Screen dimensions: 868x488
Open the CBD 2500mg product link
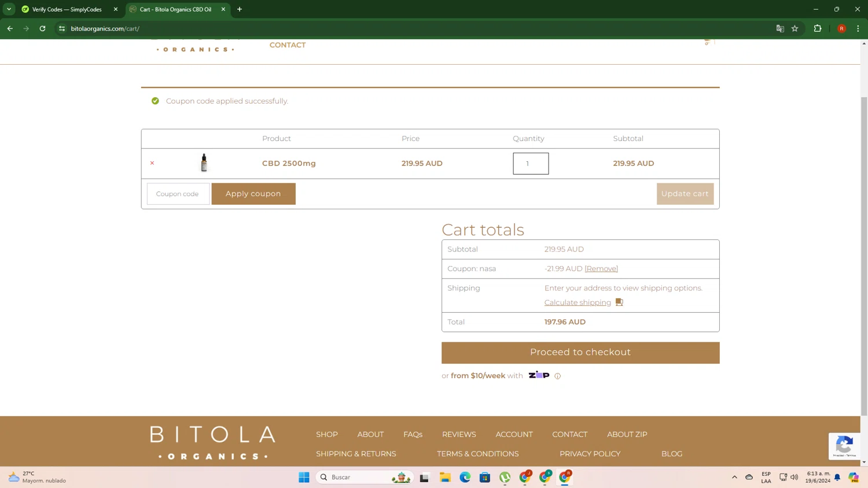[289, 163]
